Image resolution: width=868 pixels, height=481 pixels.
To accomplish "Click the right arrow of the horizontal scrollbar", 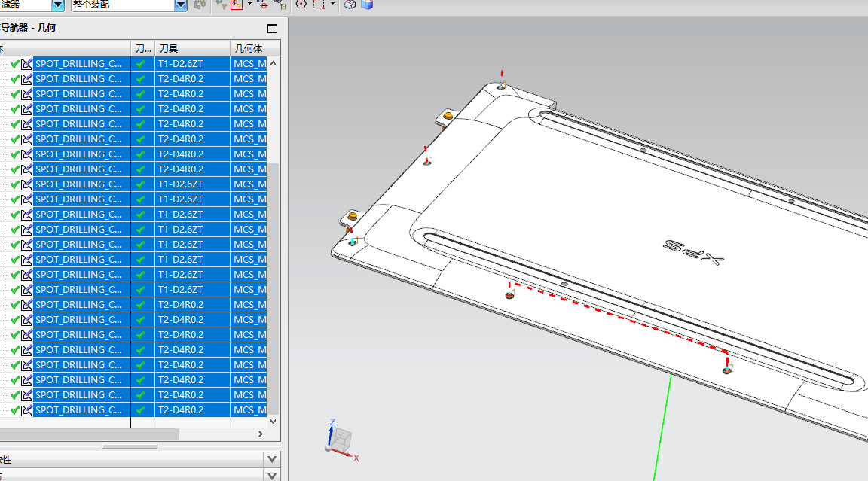I will (261, 434).
